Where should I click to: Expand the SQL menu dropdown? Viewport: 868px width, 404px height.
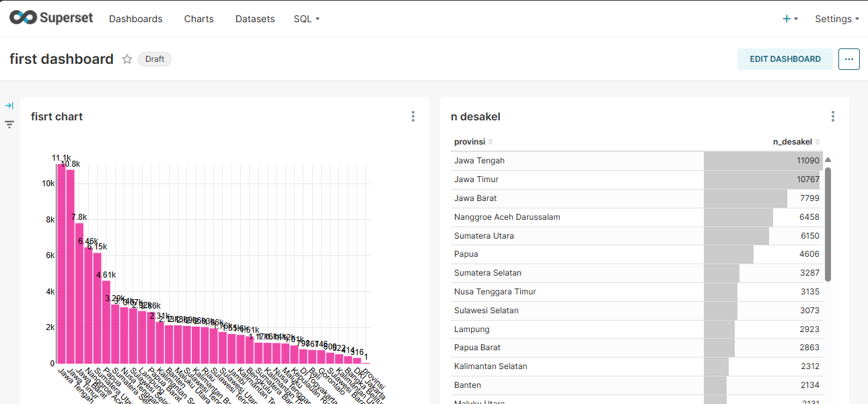pos(306,19)
